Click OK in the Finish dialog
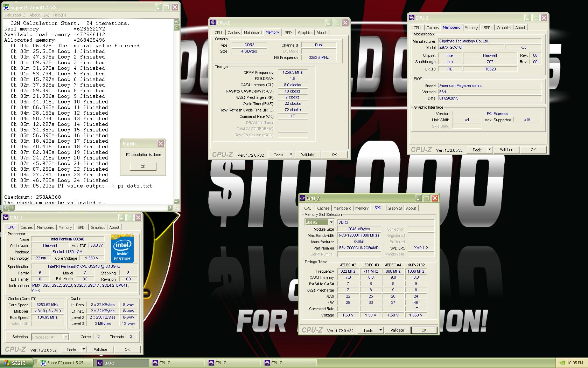Image resolution: width=588 pixels, height=368 pixels. coord(143,166)
